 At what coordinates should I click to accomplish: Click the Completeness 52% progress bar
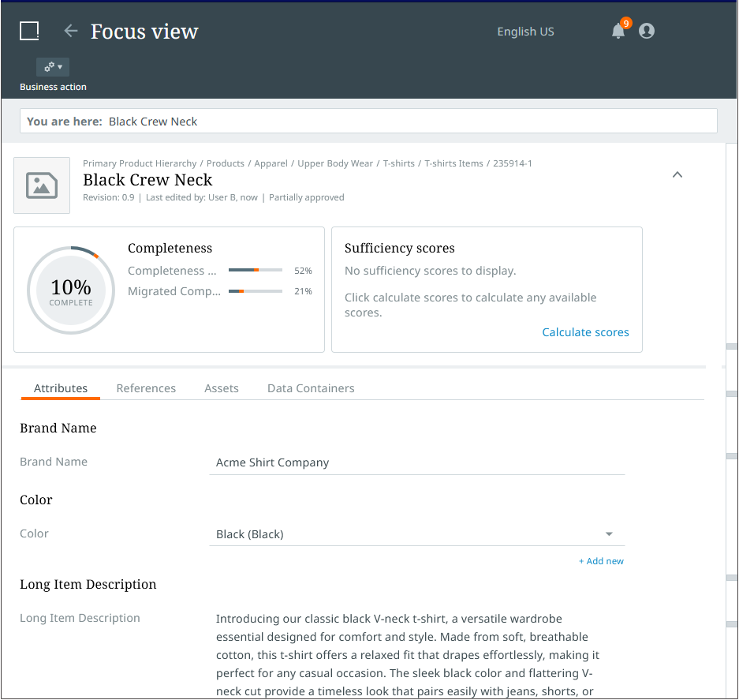pyautogui.click(x=256, y=271)
